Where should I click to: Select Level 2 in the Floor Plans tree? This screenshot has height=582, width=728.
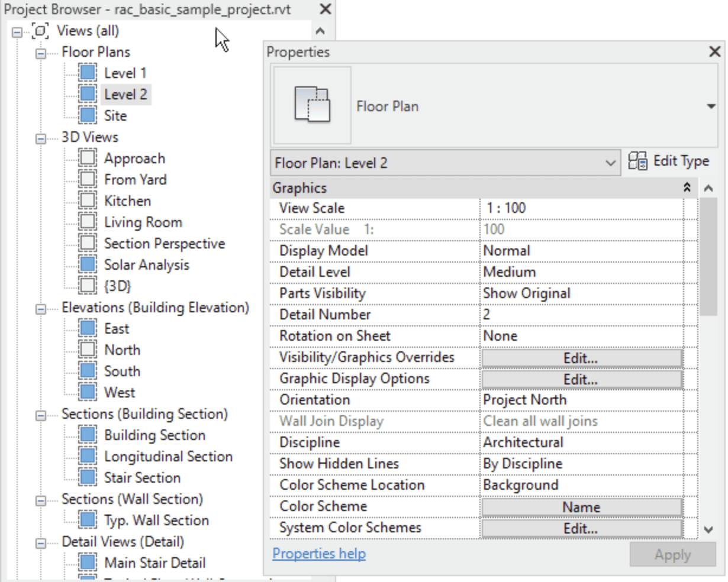(125, 94)
